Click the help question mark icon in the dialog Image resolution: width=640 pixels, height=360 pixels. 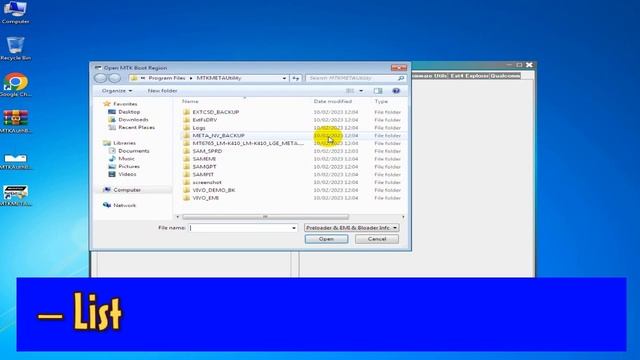coord(396,91)
